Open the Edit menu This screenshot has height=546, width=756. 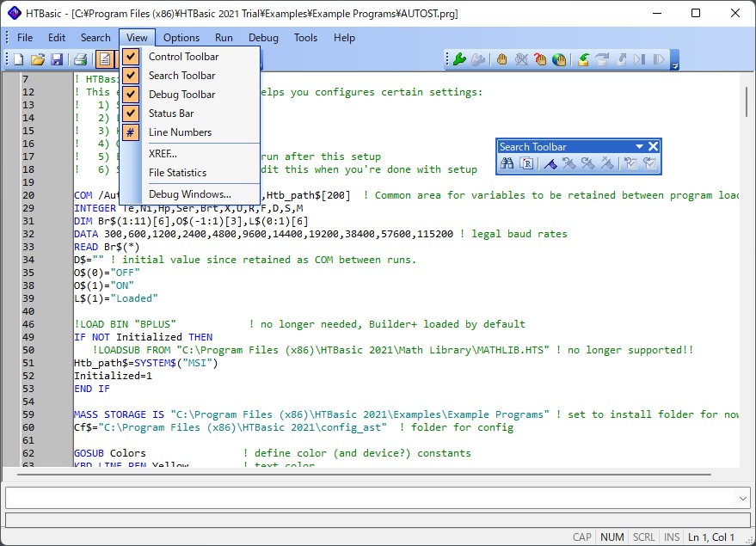coord(57,38)
